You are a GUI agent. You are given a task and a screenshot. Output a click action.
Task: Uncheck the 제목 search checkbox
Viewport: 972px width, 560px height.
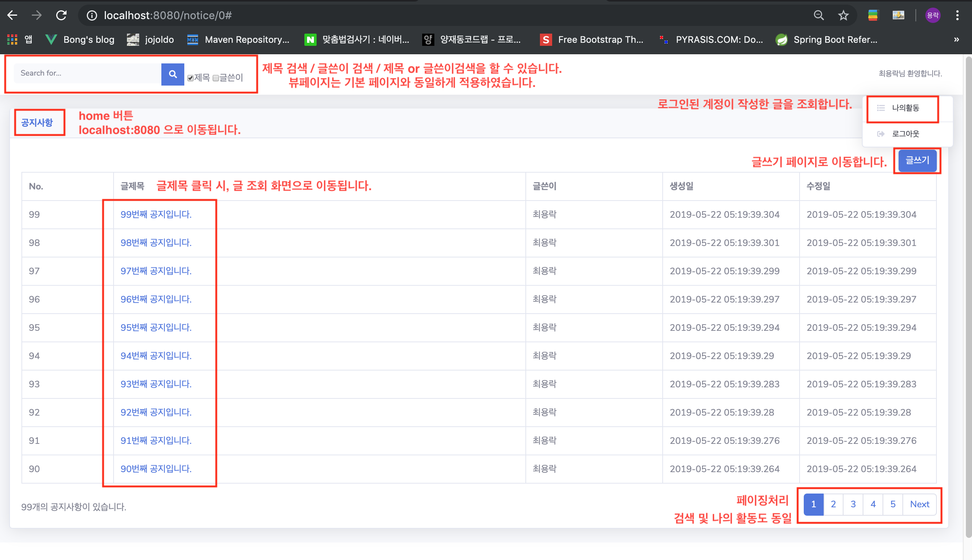click(x=190, y=78)
